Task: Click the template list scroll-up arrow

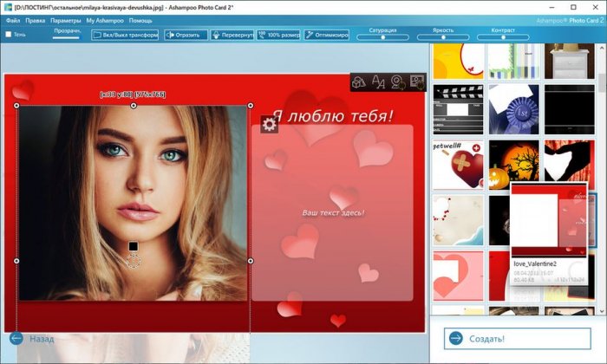Action: pos(602,47)
